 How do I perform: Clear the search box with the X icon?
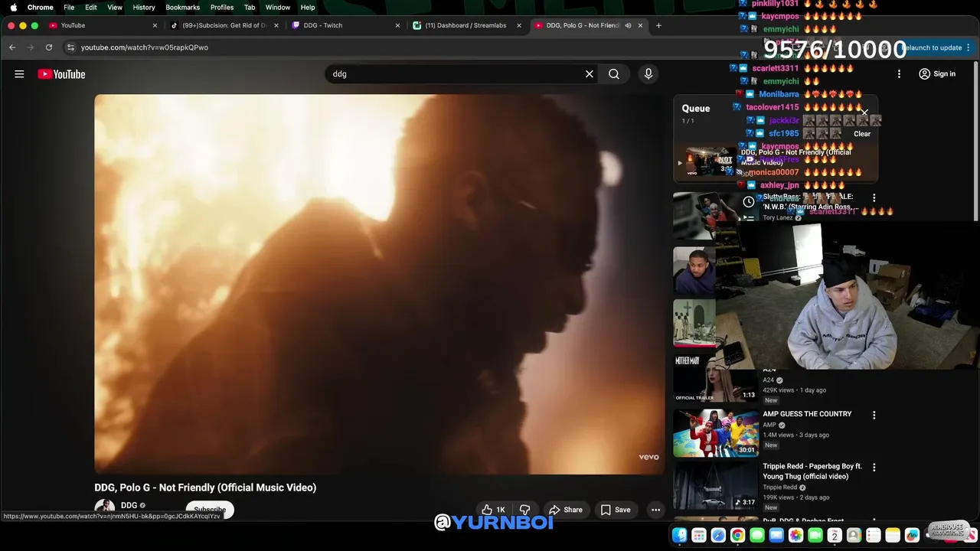pyautogui.click(x=590, y=74)
